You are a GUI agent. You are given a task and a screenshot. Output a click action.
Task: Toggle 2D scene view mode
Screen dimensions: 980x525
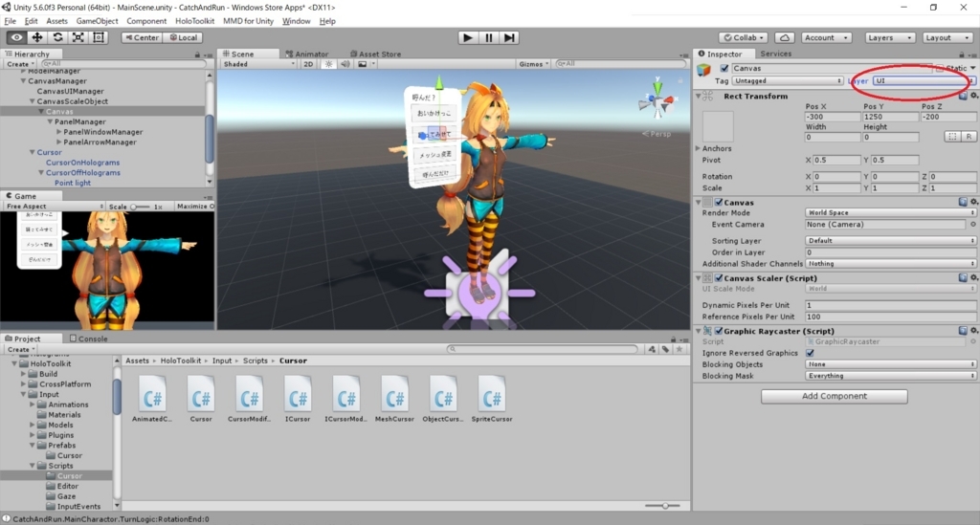click(309, 64)
